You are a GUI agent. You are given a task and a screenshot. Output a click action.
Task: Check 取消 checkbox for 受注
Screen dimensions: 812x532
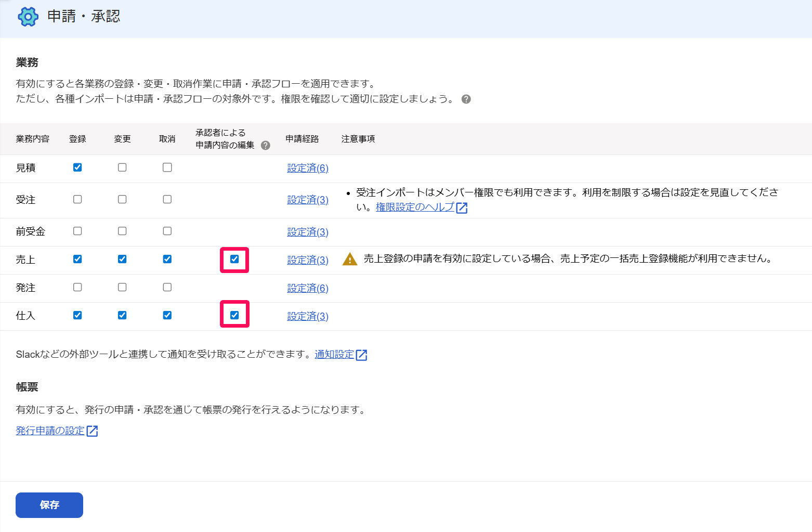pos(167,199)
